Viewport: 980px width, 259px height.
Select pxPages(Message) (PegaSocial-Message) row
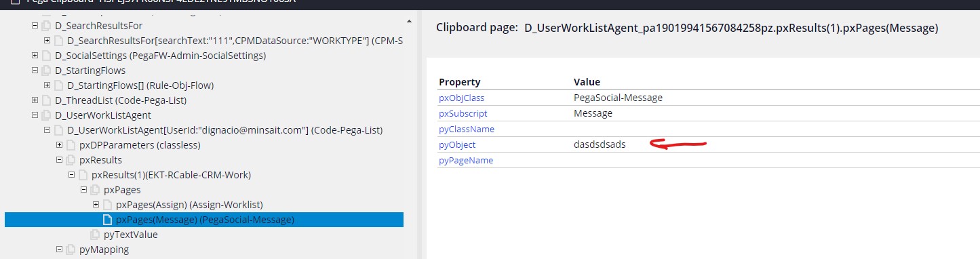pos(205,220)
